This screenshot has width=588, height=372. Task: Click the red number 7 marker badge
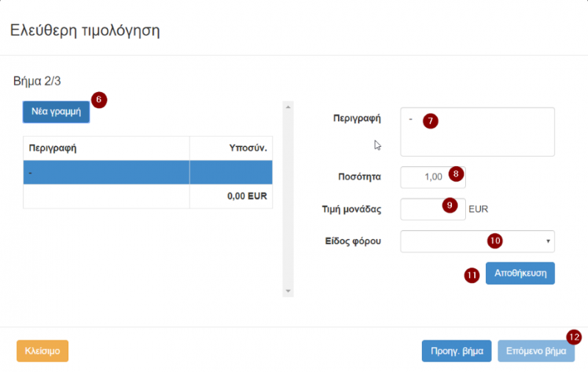pos(431,121)
